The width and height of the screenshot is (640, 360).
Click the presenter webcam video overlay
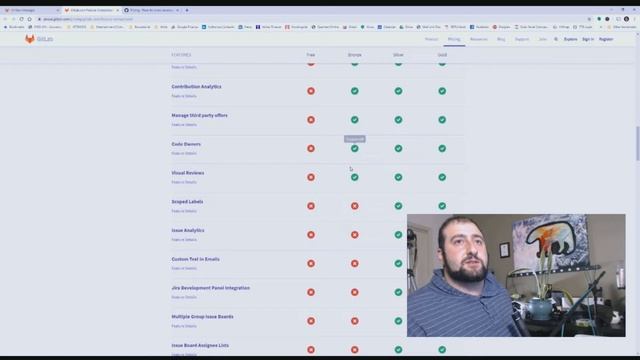516,275
